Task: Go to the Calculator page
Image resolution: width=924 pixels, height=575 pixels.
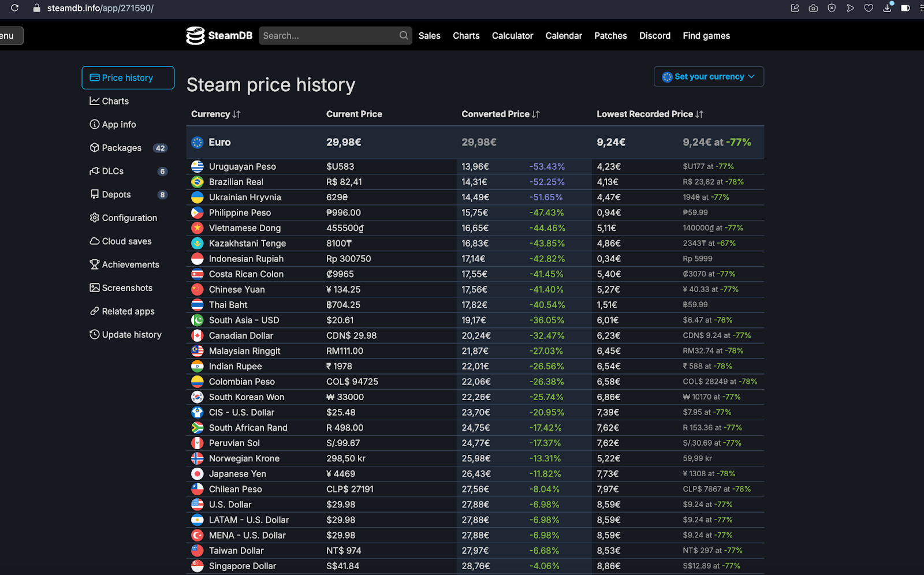Action: 512,36
